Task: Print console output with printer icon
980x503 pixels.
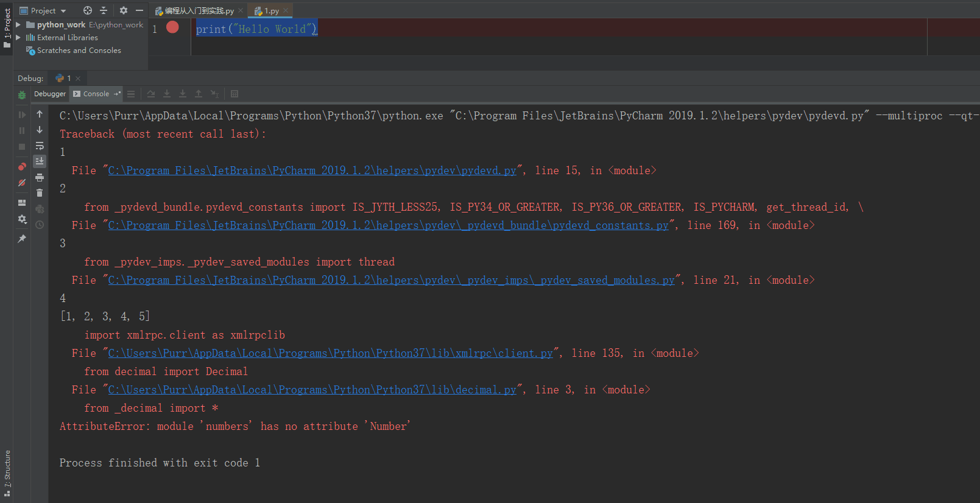Action: point(40,177)
